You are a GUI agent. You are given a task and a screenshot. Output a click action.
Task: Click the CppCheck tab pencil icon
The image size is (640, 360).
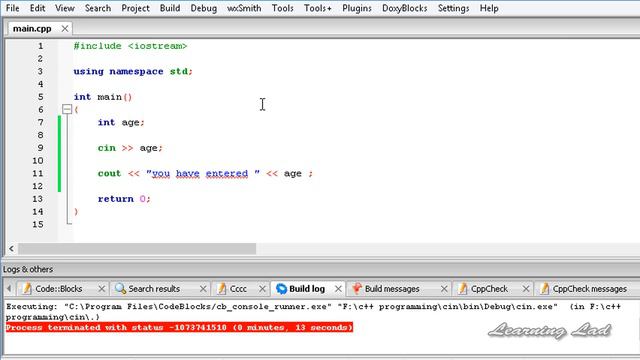(x=462, y=289)
